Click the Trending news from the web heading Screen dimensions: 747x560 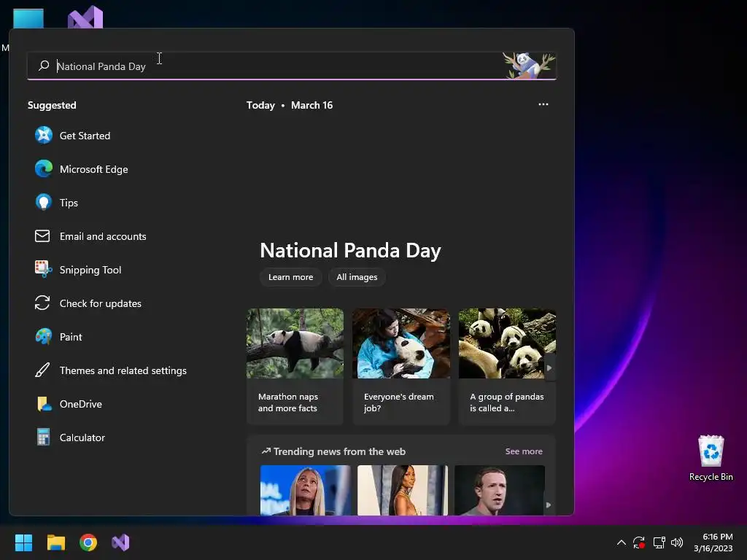(x=339, y=451)
